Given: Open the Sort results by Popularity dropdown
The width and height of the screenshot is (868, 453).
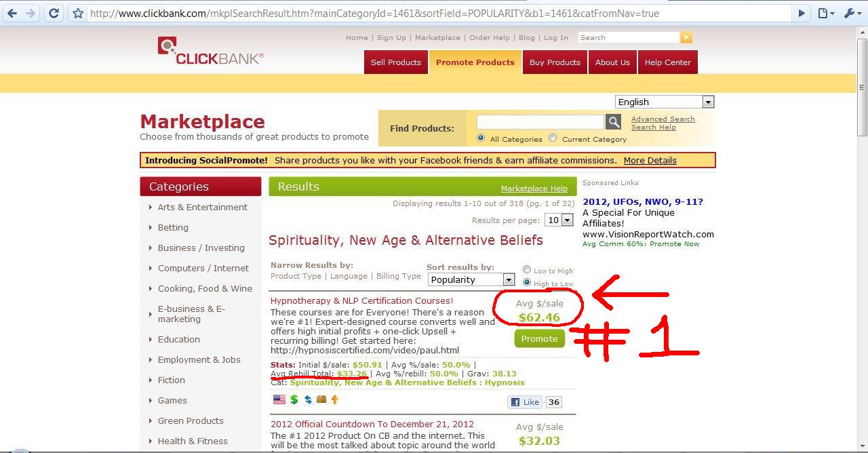Looking at the screenshot, I should coord(471,279).
